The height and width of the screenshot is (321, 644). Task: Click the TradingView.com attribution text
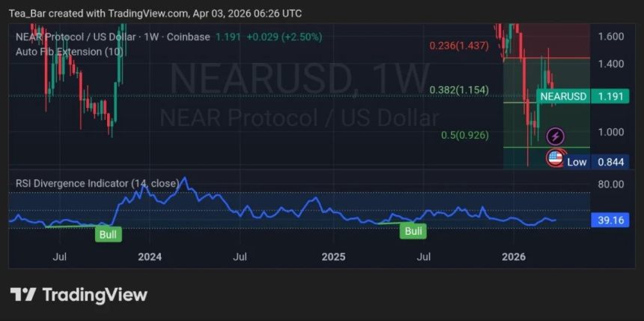click(150, 13)
